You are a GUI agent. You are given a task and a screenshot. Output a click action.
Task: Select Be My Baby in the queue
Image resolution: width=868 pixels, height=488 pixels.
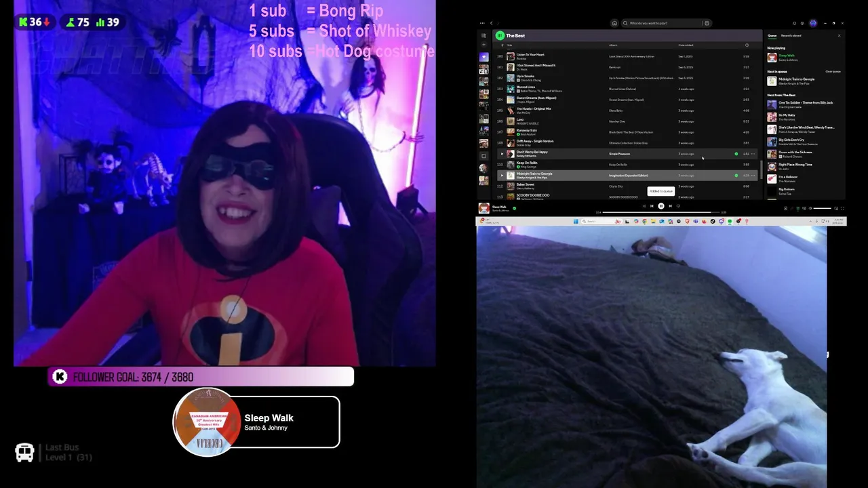pyautogui.click(x=804, y=117)
